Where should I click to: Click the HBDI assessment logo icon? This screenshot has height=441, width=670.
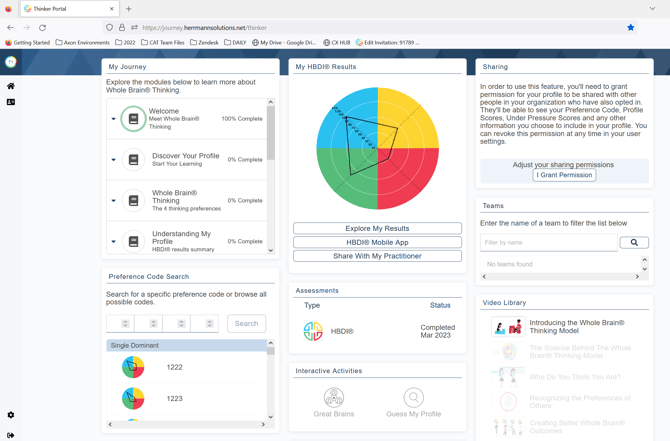tap(313, 331)
